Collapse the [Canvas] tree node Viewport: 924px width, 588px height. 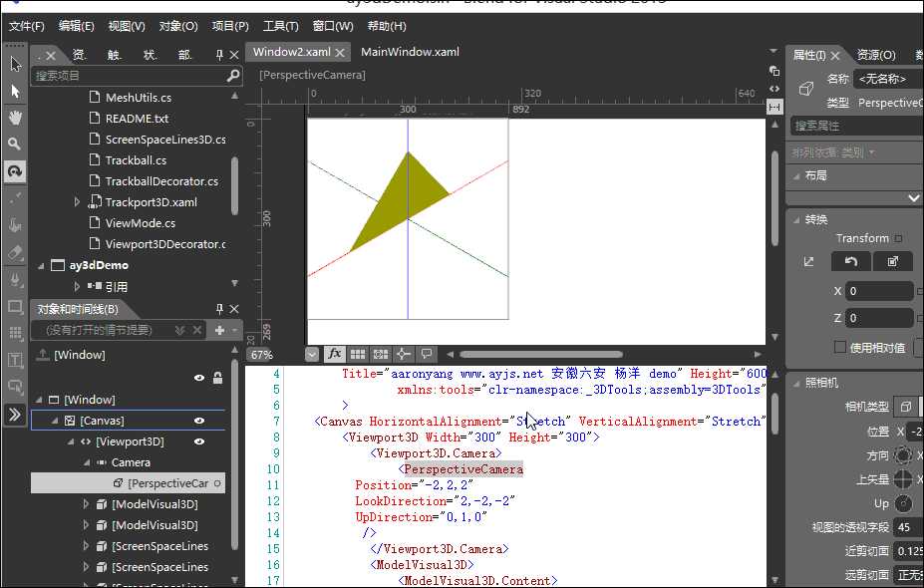tap(55, 421)
